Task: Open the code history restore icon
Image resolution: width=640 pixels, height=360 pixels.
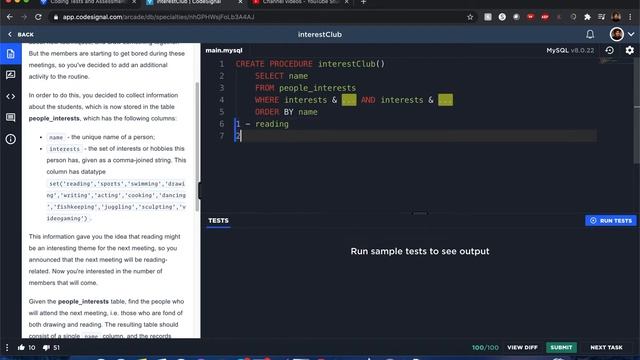Action: pos(609,50)
